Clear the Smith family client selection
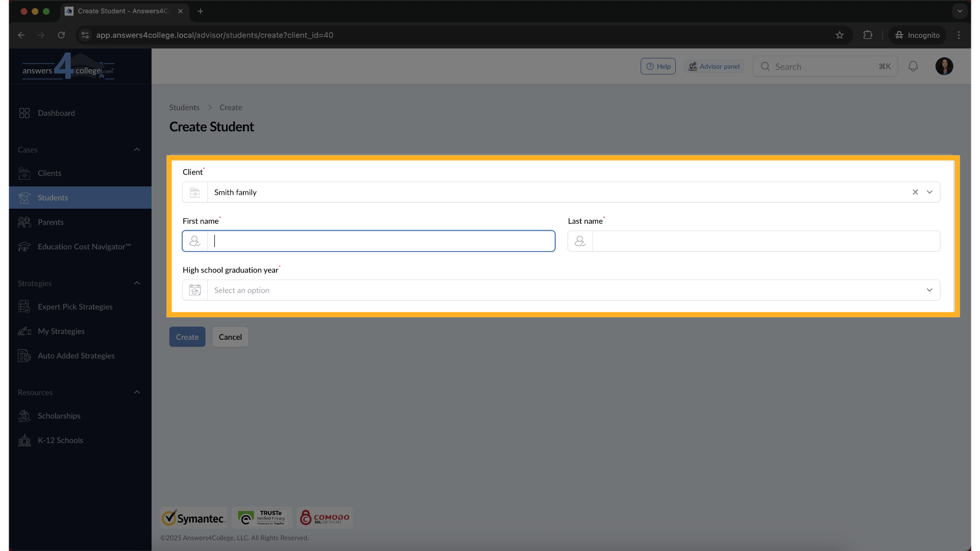 tap(915, 192)
